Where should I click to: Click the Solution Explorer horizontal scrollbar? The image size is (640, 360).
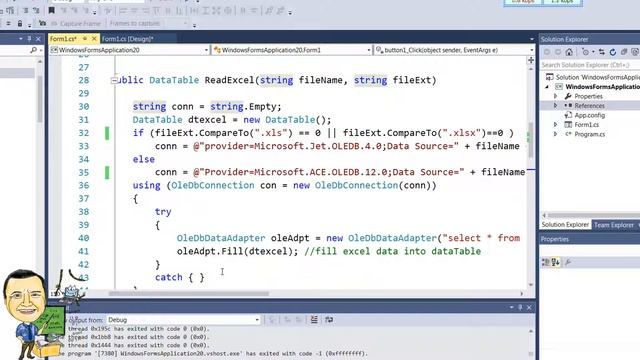(593, 215)
